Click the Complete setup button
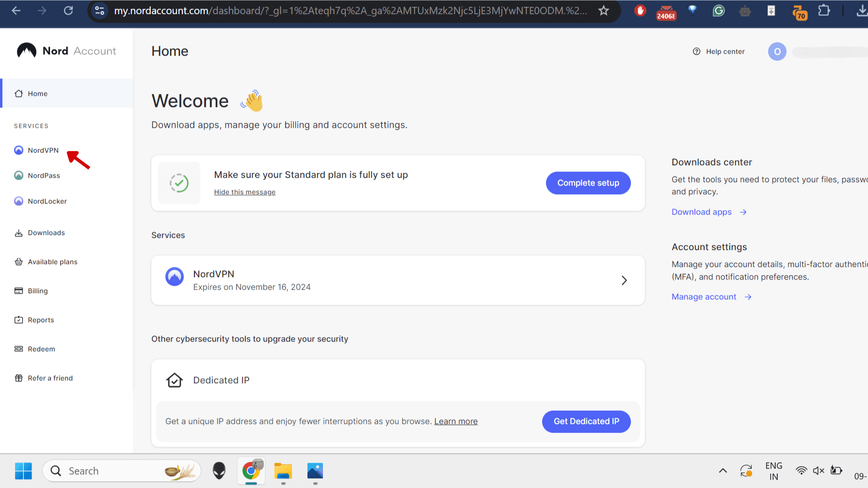The height and width of the screenshot is (488, 868). 588,183
